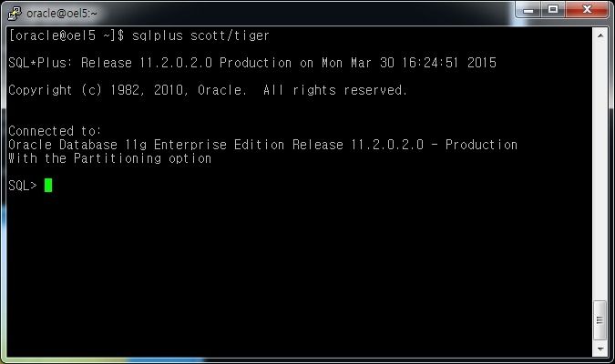Click the scrollbar up arrow
The image size is (615, 364).
[x=600, y=35]
